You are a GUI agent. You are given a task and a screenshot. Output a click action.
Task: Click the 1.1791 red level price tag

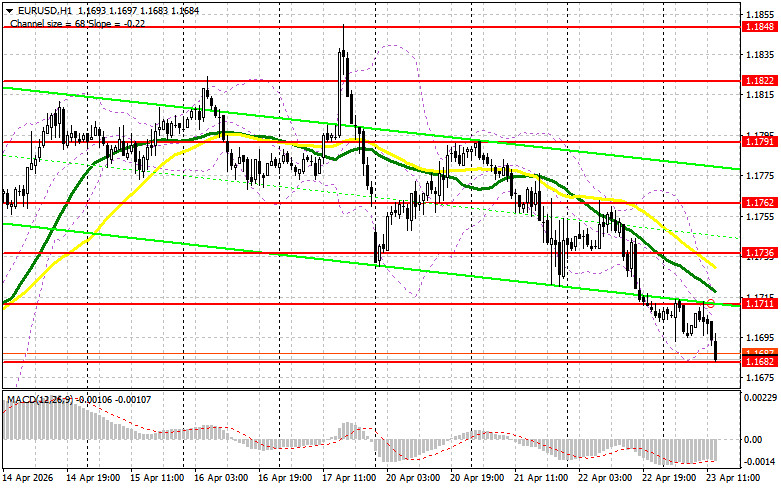(760, 142)
